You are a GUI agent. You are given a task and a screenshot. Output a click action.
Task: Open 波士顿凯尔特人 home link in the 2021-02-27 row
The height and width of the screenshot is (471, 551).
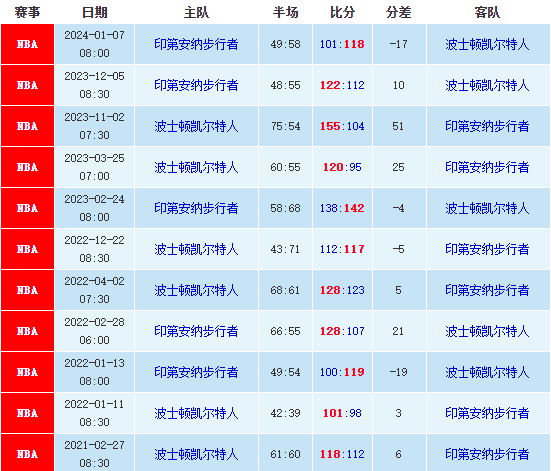(x=196, y=454)
